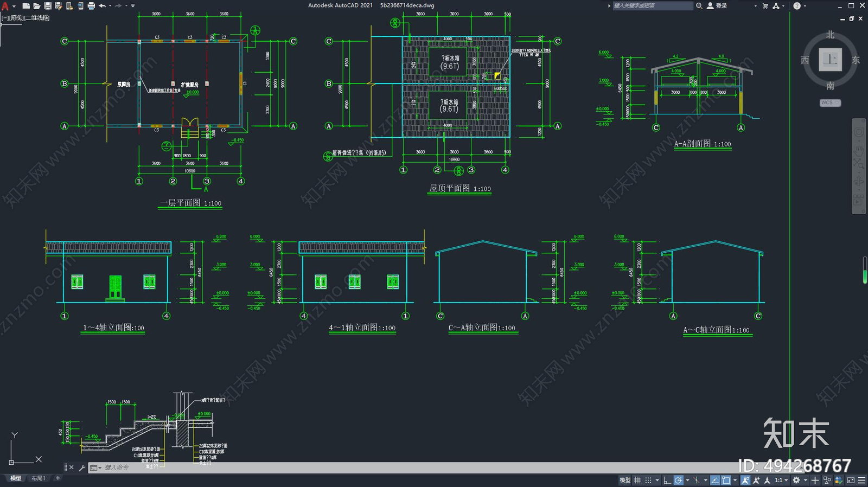Toggle ortho mode in status bar
Image resolution: width=868 pixels, height=487 pixels.
coord(667,480)
